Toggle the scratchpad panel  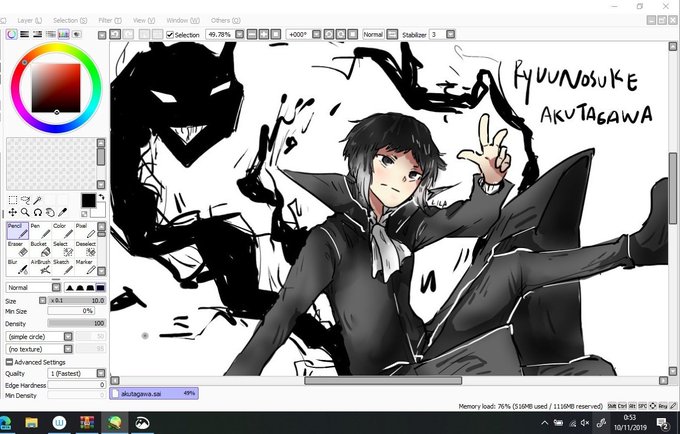[x=77, y=34]
